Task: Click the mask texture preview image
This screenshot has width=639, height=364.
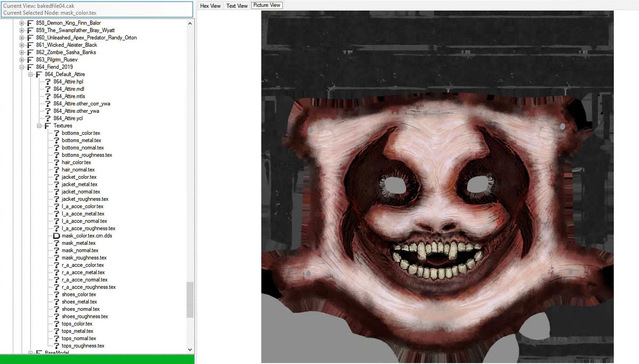Action: coord(437,187)
